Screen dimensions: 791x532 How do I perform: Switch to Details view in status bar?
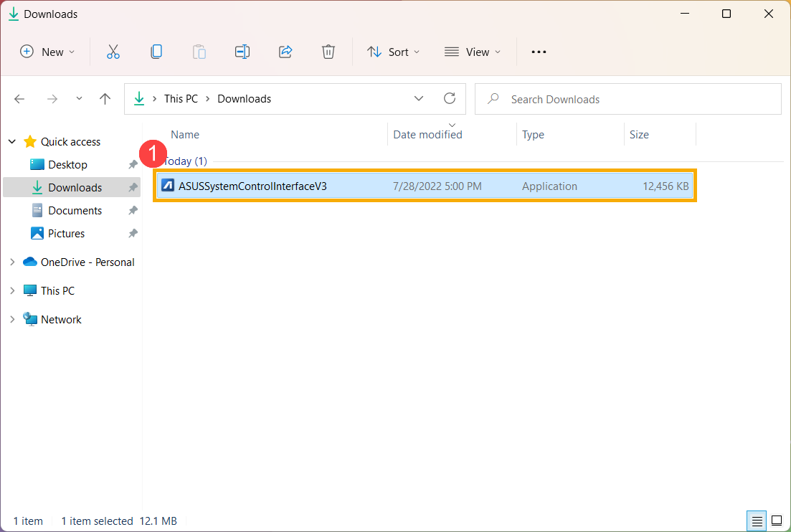click(x=757, y=521)
